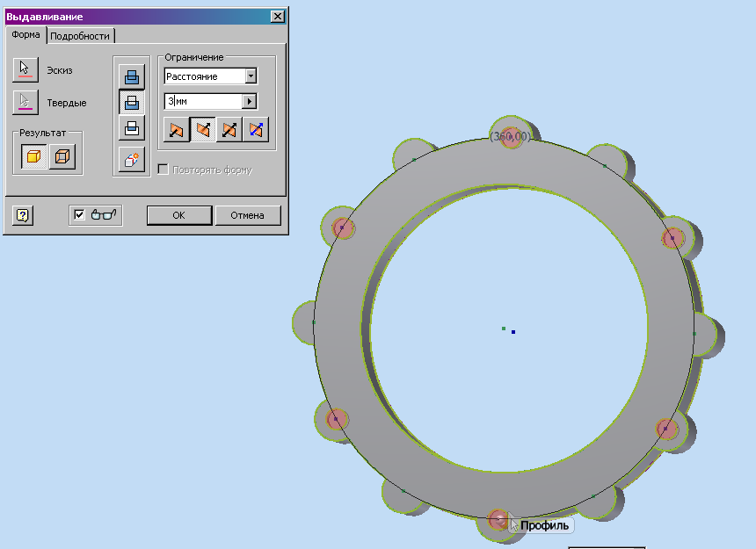Select the Intersect operation button
The width and height of the screenshot is (756, 549).
click(132, 127)
